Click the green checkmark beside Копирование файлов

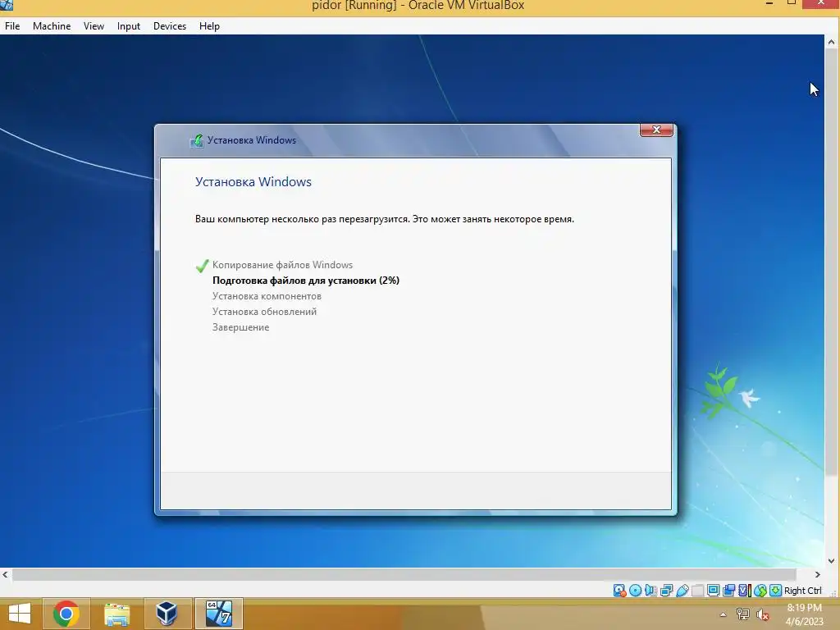click(x=202, y=265)
